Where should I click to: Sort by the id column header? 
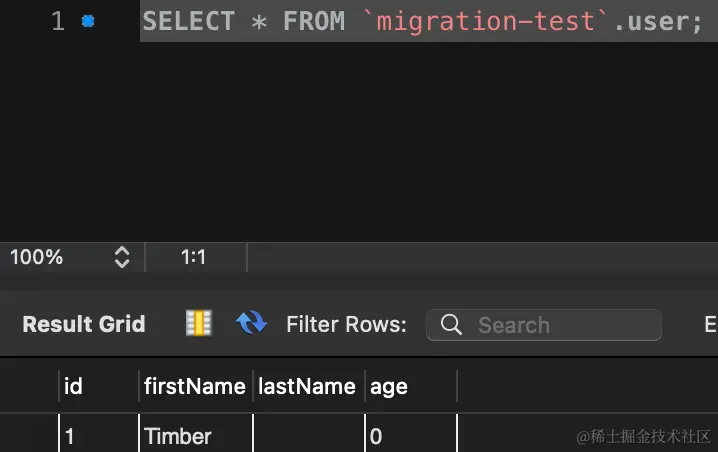pos(99,387)
